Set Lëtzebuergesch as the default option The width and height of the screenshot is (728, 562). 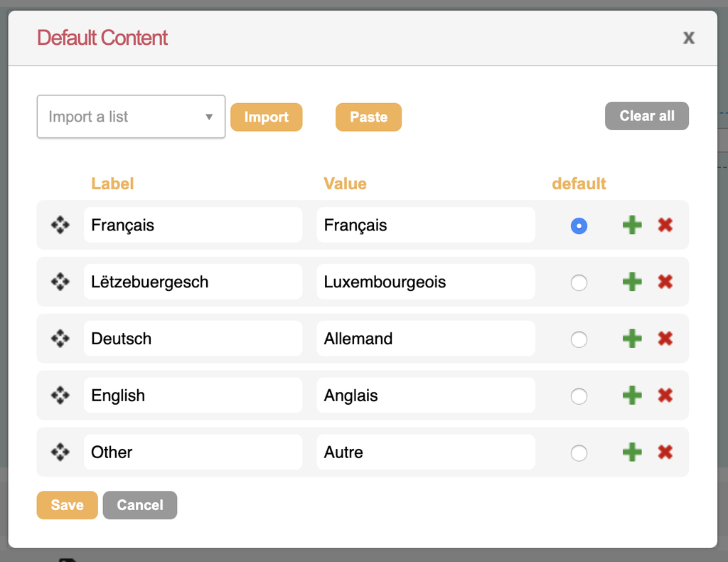click(x=579, y=282)
